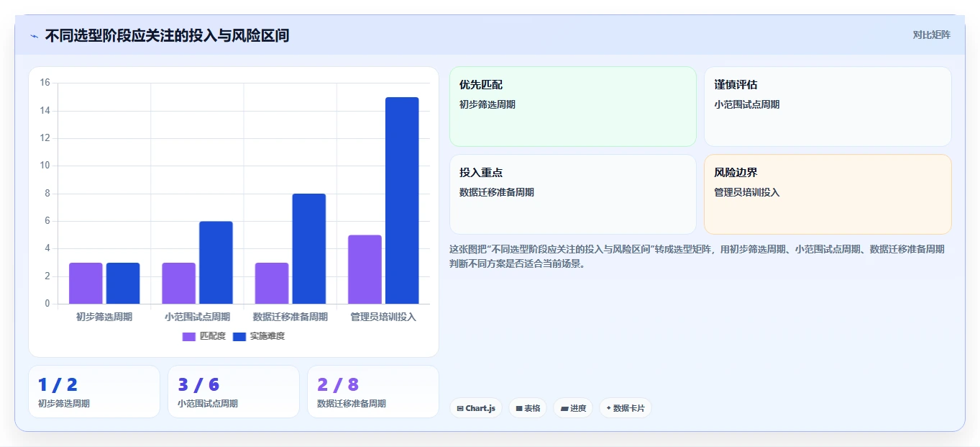Open the 谨慎评估 matrix card
Viewport: 980px width, 447px height.
point(828,107)
